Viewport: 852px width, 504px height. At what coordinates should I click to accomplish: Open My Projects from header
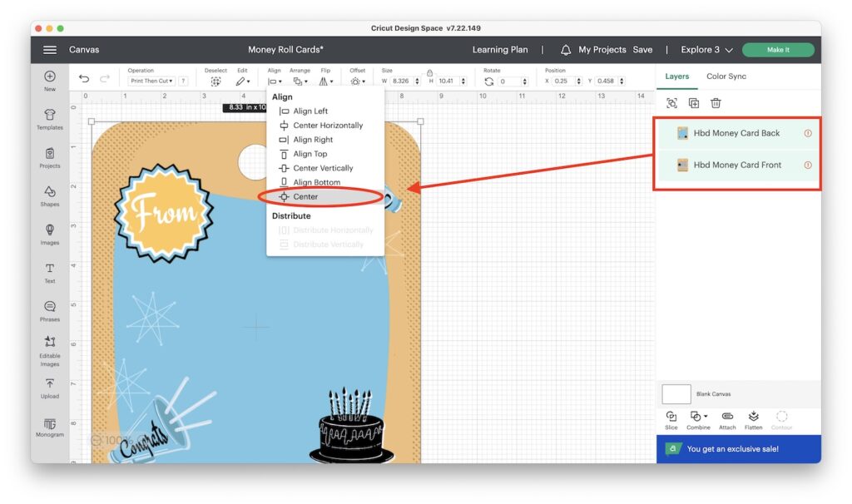click(602, 49)
